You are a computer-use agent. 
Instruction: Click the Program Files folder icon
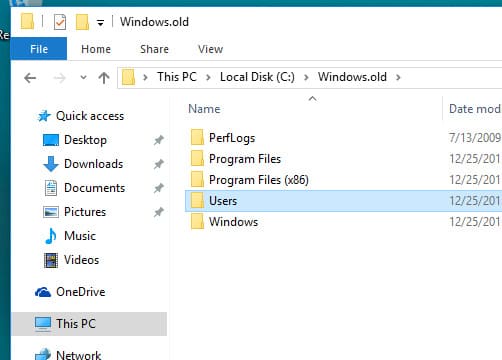click(197, 159)
